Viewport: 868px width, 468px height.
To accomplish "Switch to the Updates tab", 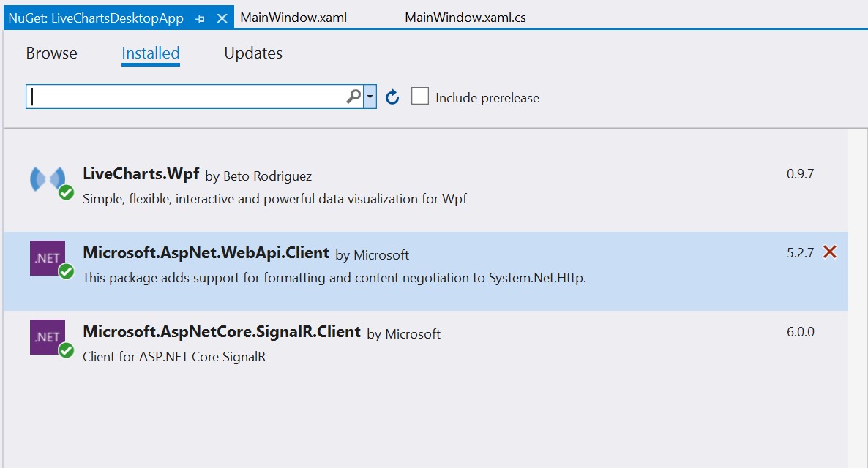I will point(253,53).
